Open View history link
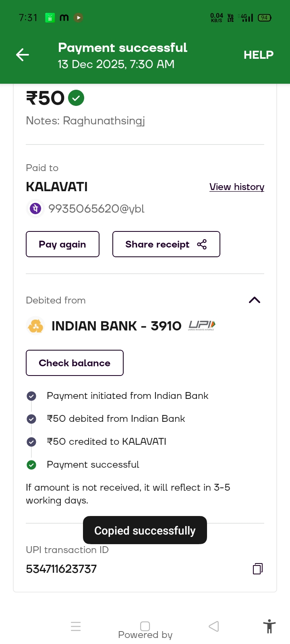 tap(237, 187)
